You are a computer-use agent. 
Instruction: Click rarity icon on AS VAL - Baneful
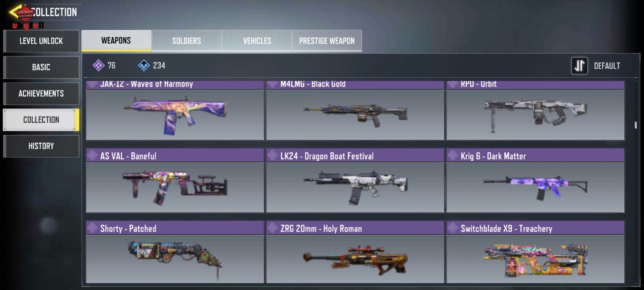[92, 155]
